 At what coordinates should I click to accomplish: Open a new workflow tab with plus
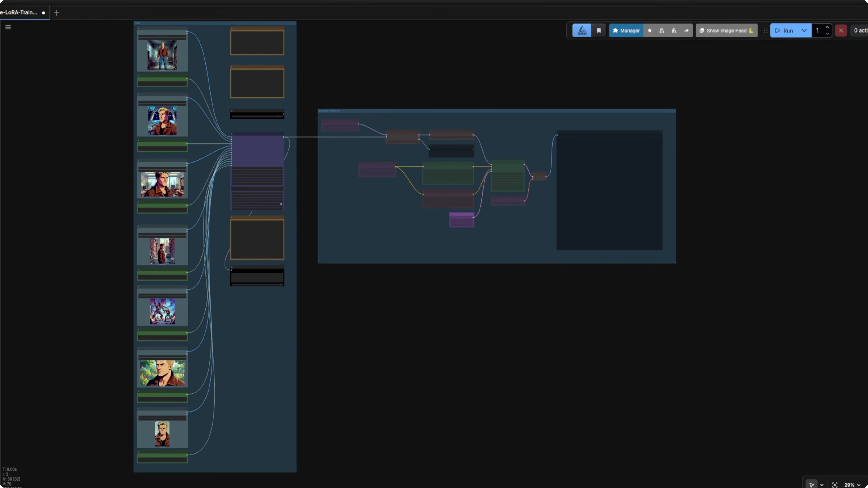57,13
